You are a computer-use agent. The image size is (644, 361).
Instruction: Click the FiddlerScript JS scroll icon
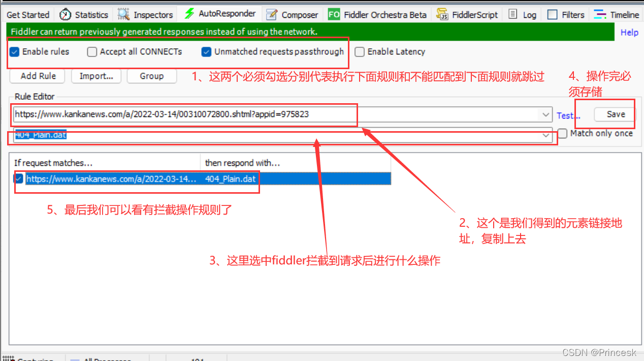(442, 14)
